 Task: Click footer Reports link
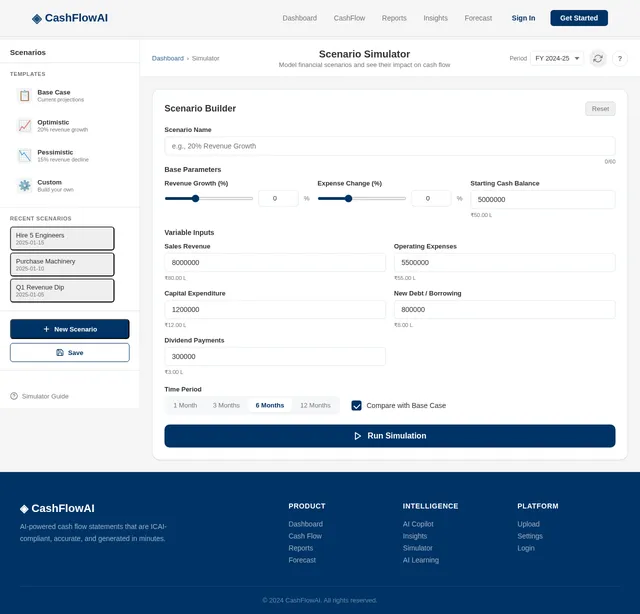point(300,548)
